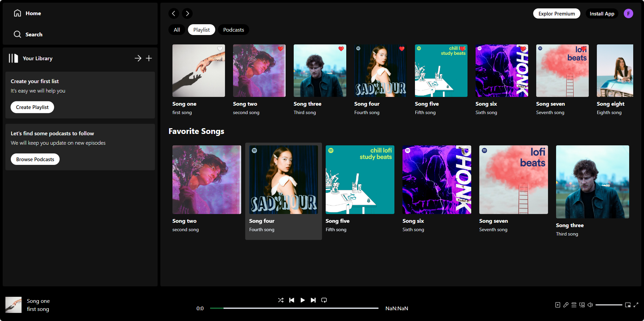The image size is (644, 321).
Task: Open the queue list icon
Action: pos(574,305)
